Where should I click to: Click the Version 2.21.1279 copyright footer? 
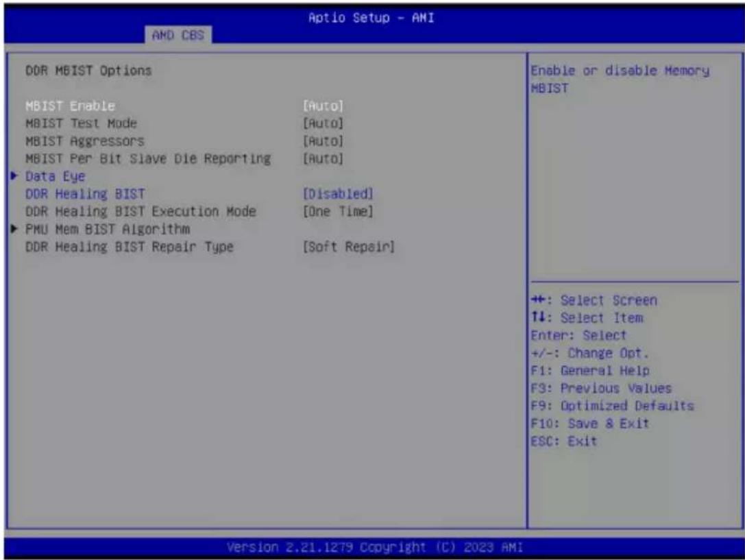click(x=375, y=547)
